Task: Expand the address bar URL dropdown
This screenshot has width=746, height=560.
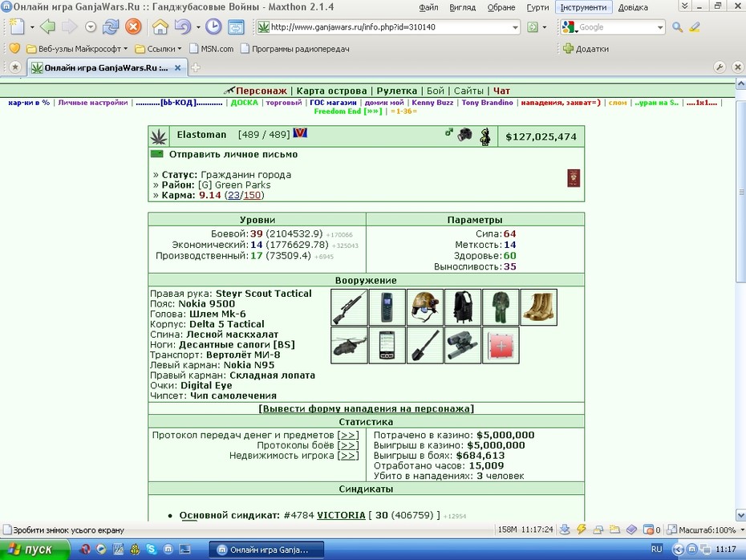Action: coord(515,27)
